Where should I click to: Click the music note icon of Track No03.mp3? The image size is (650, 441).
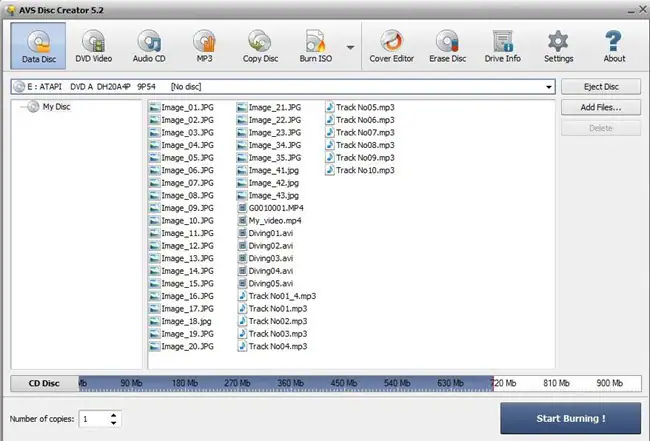(x=243, y=334)
